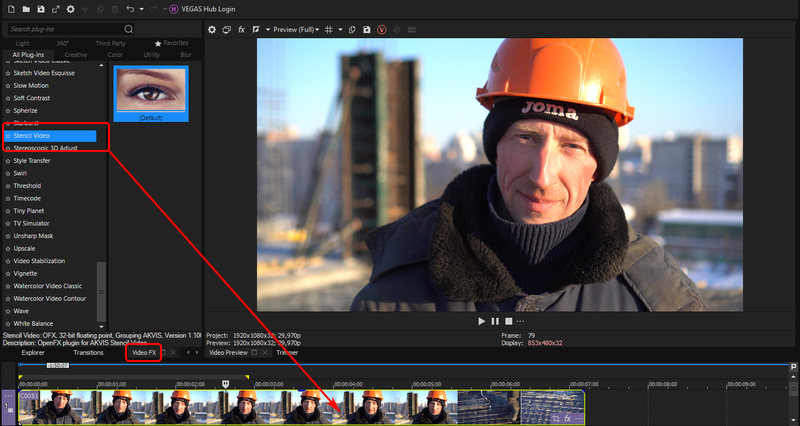This screenshot has height=426, width=800.
Task: Open the Overlays dropdown arrow
Action: click(340, 30)
